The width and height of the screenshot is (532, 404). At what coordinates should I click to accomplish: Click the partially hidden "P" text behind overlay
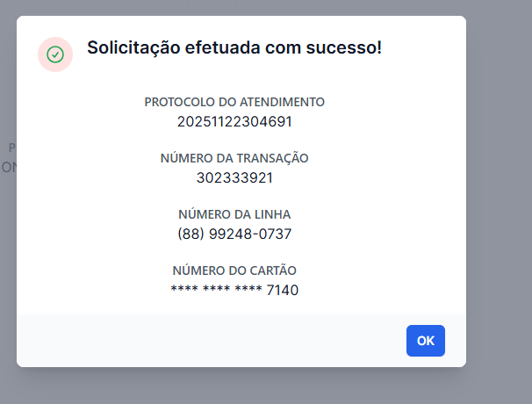(11, 148)
